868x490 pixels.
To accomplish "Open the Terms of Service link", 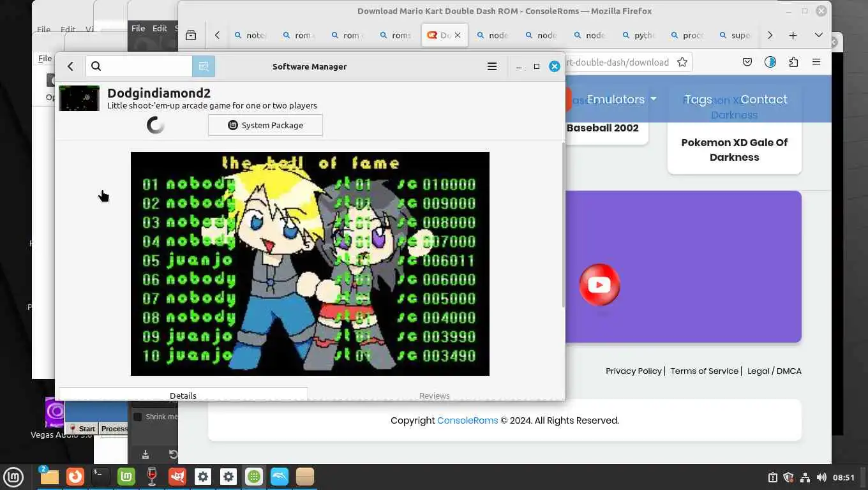I will pyautogui.click(x=704, y=371).
